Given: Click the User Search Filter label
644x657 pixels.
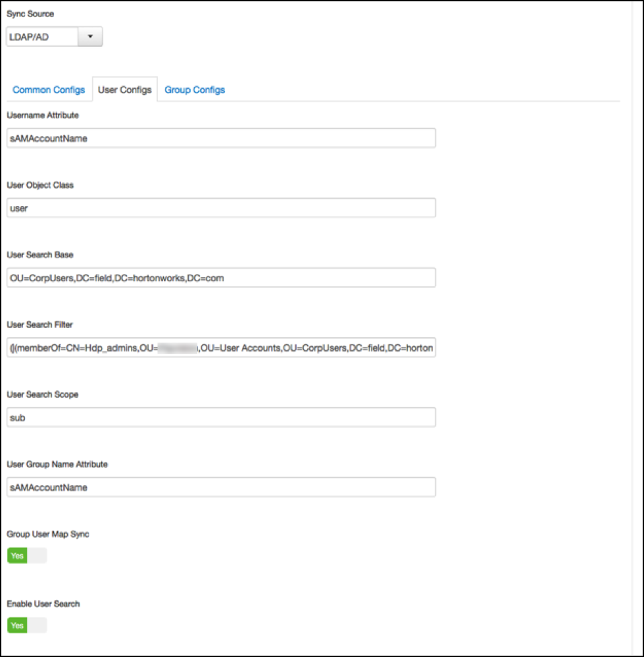Looking at the screenshot, I should coord(40,325).
